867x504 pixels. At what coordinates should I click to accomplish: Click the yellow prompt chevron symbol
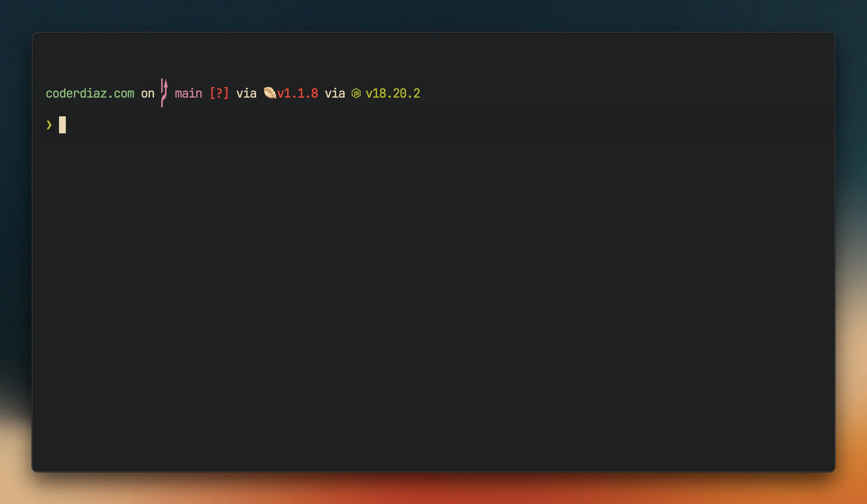49,125
